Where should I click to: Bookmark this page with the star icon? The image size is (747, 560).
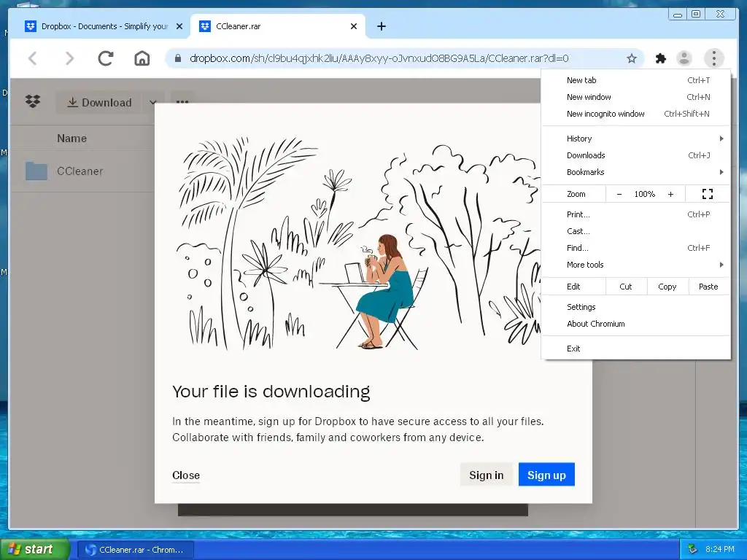632,58
